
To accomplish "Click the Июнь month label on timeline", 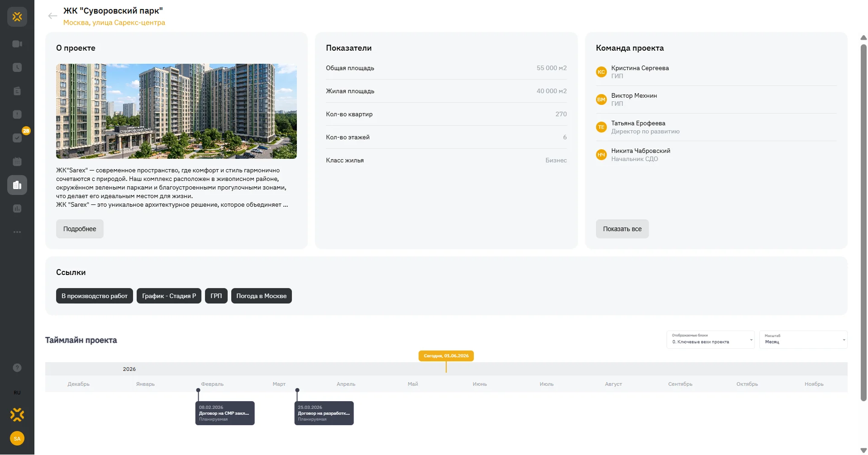I will click(x=480, y=384).
